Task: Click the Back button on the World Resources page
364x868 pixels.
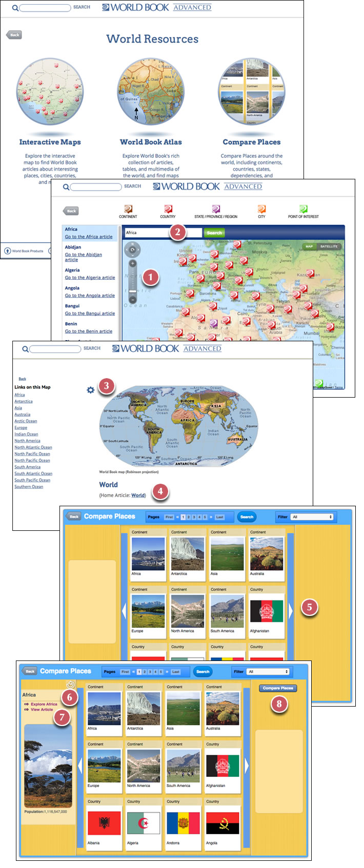Action: pyautogui.click(x=14, y=35)
